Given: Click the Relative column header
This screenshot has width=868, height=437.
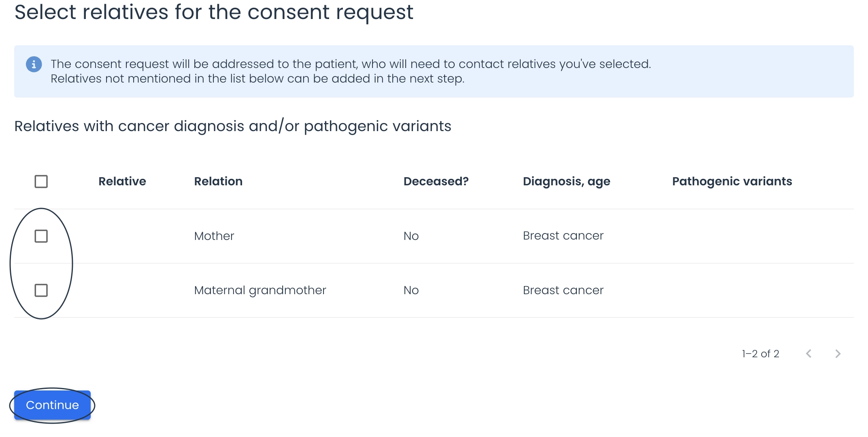Looking at the screenshot, I should pos(122,181).
